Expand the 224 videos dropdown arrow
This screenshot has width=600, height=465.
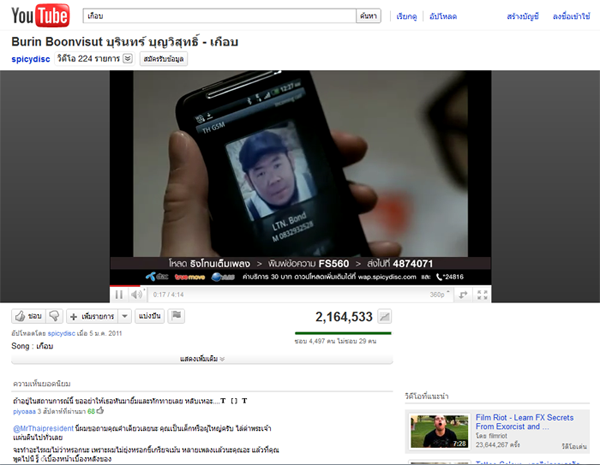(x=128, y=58)
